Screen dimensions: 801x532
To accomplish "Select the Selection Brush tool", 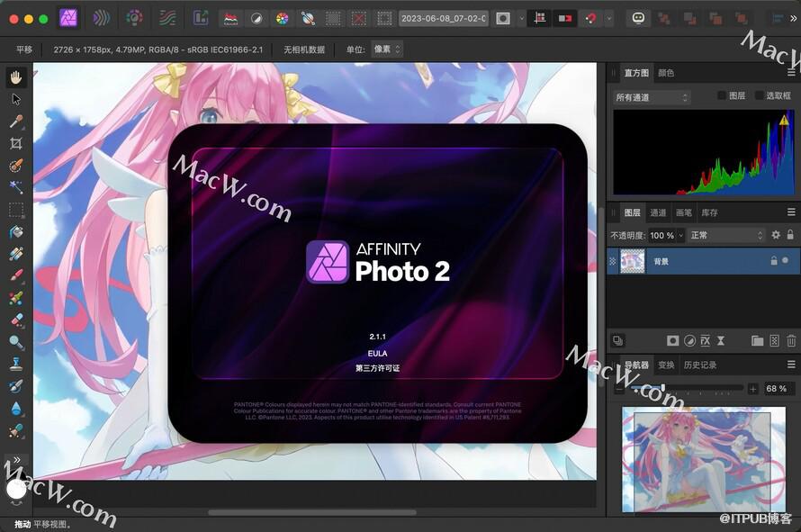I will click(x=16, y=165).
